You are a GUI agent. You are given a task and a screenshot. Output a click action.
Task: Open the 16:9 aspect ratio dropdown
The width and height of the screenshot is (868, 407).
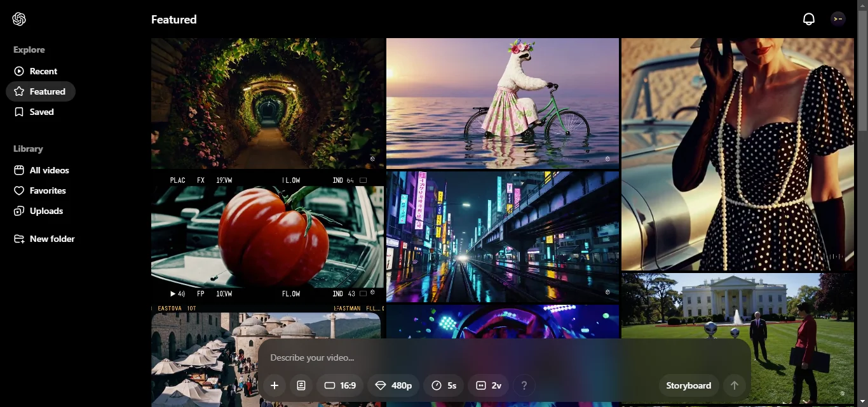point(340,385)
